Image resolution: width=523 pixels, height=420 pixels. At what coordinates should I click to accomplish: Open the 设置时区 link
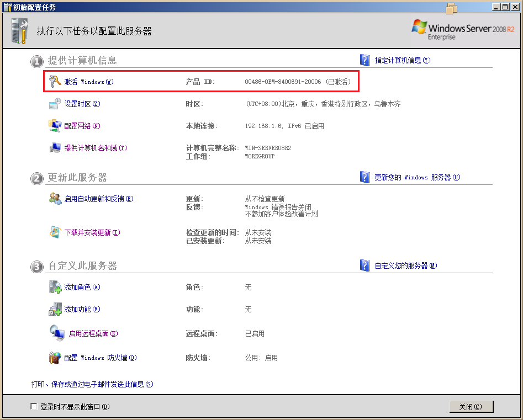coord(82,104)
